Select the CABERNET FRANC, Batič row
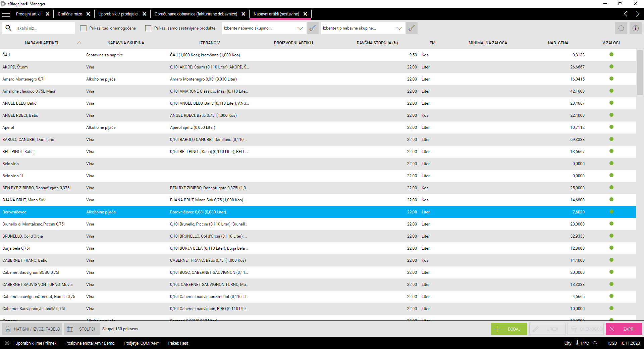Viewport: 644px width, 349px height. [x=318, y=260]
